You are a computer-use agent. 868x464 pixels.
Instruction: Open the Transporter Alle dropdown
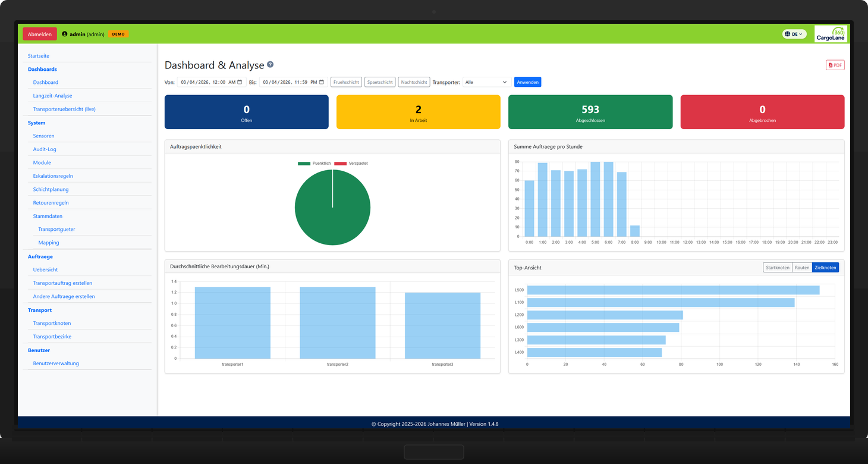click(486, 81)
